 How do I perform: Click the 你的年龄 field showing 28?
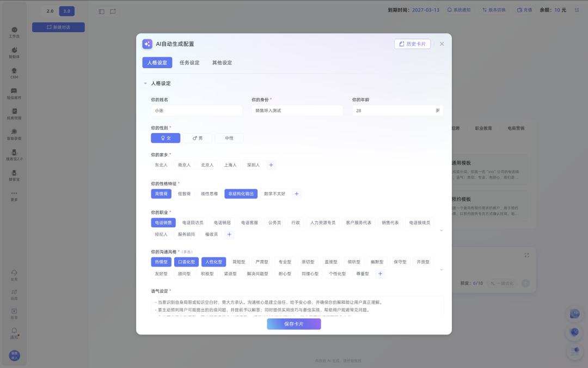398,110
